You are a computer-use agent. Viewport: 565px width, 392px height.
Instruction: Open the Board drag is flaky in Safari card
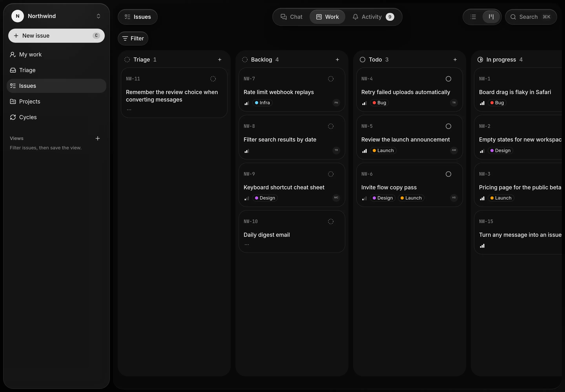click(518, 90)
